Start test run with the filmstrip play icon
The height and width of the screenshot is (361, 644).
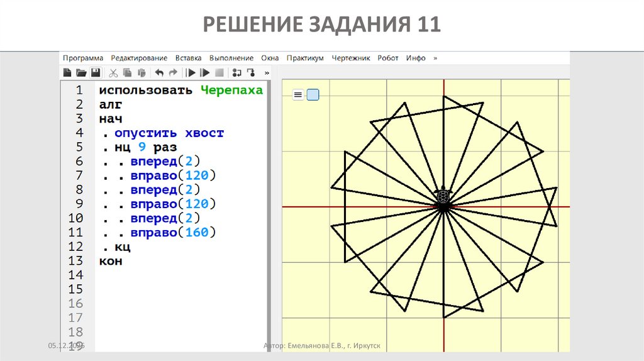click(204, 73)
